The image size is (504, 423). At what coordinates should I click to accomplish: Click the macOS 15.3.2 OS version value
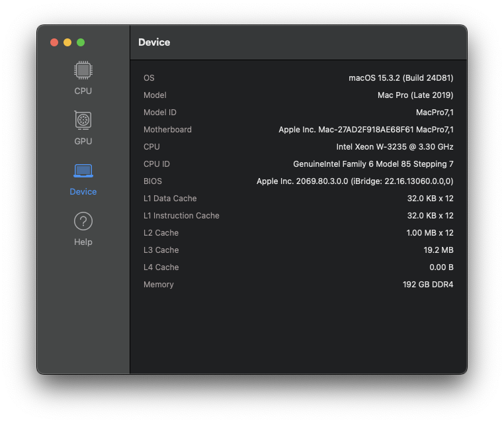pyautogui.click(x=401, y=78)
